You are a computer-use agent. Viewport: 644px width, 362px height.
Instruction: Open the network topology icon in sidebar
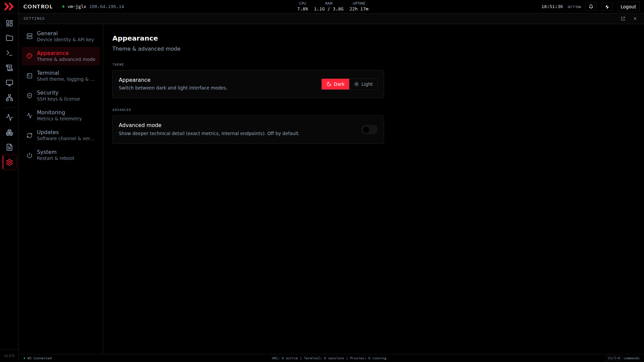point(9,98)
